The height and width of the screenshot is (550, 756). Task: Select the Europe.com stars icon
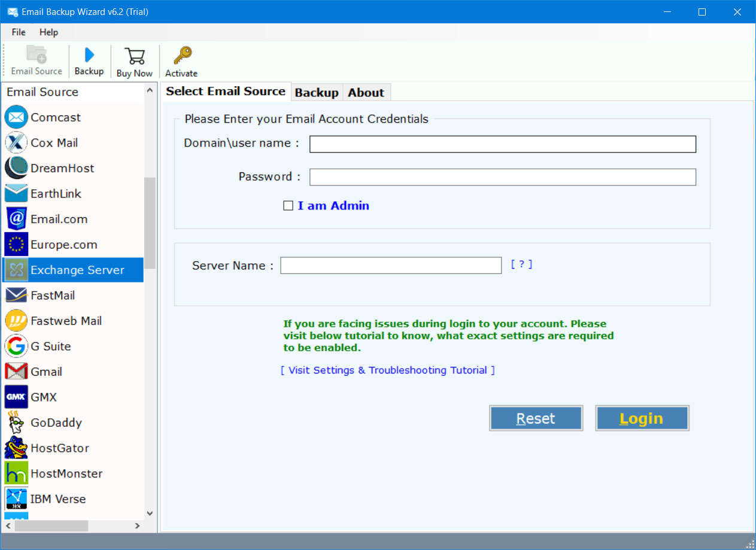(16, 244)
